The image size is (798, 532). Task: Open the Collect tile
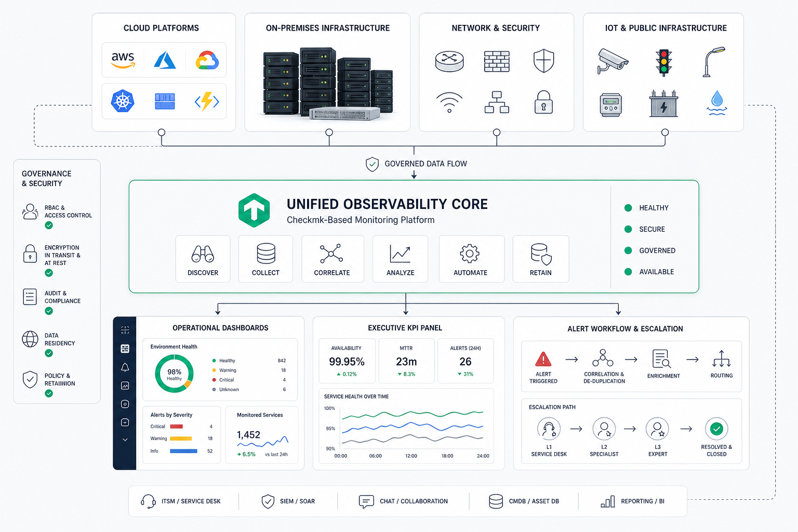(x=265, y=259)
